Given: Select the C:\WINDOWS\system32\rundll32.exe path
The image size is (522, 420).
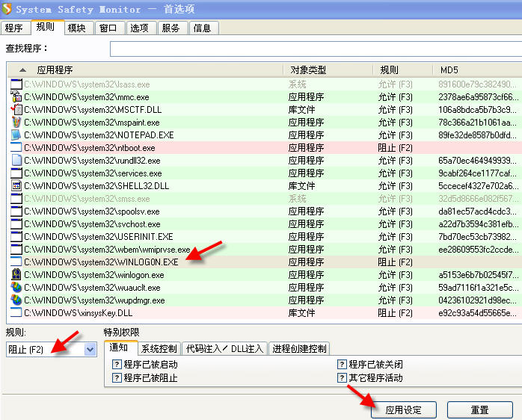Looking at the screenshot, I should [92, 161].
